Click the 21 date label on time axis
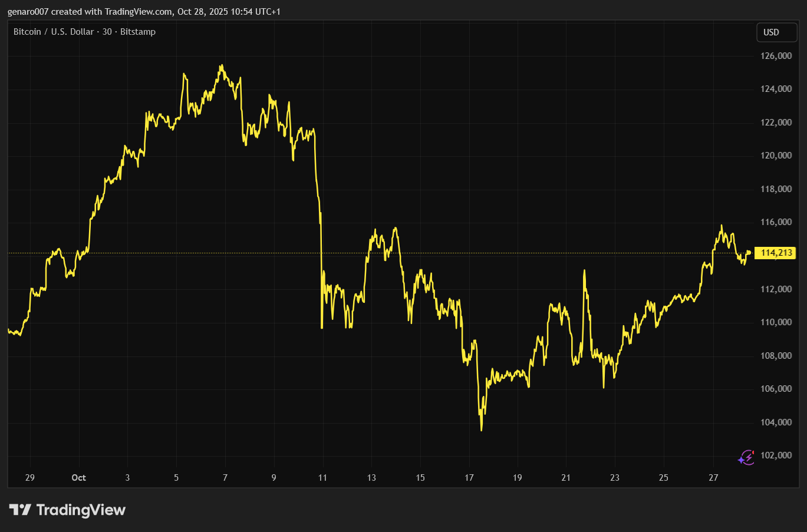 point(566,478)
